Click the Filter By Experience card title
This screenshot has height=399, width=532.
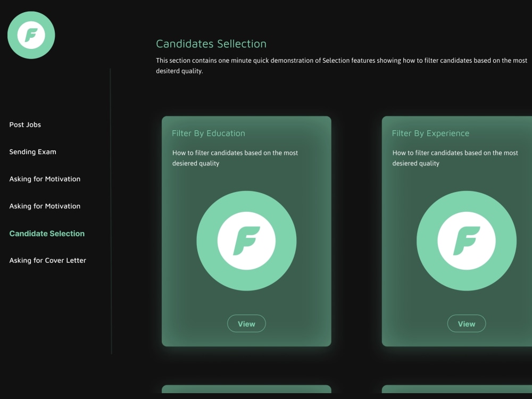point(431,133)
